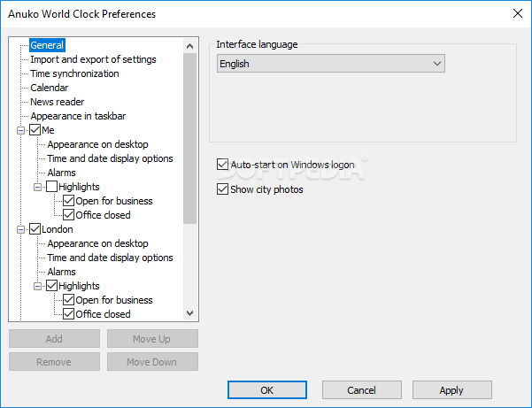Select the Me clock entry
The height and width of the screenshot is (408, 532).
point(48,130)
